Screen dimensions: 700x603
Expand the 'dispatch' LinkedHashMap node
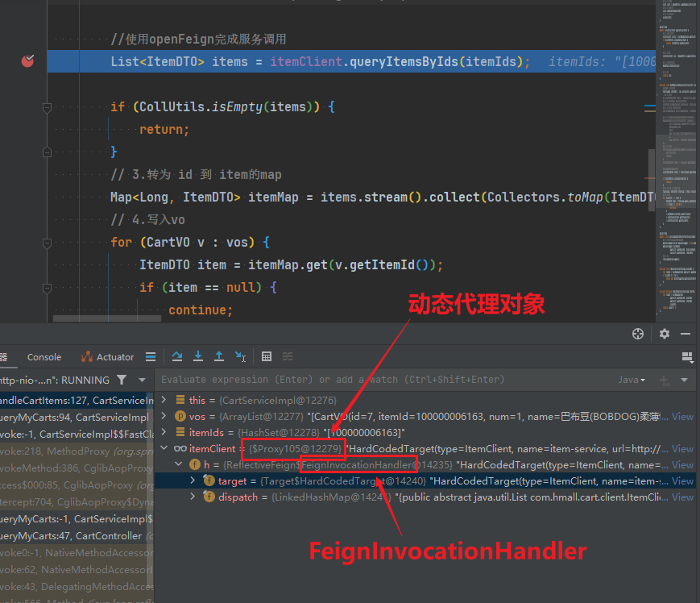point(193,497)
